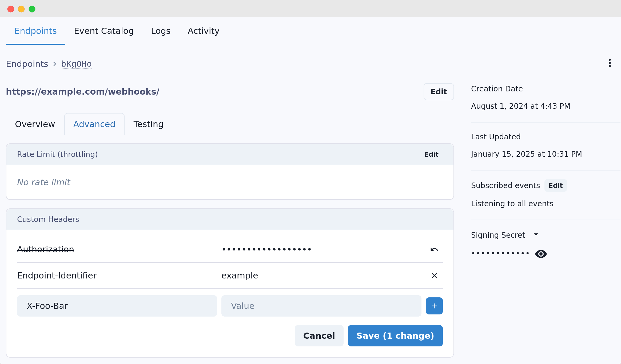Open the bKg0Ho endpoint breadcrumb link
The image size is (621, 364).
pyautogui.click(x=76, y=64)
